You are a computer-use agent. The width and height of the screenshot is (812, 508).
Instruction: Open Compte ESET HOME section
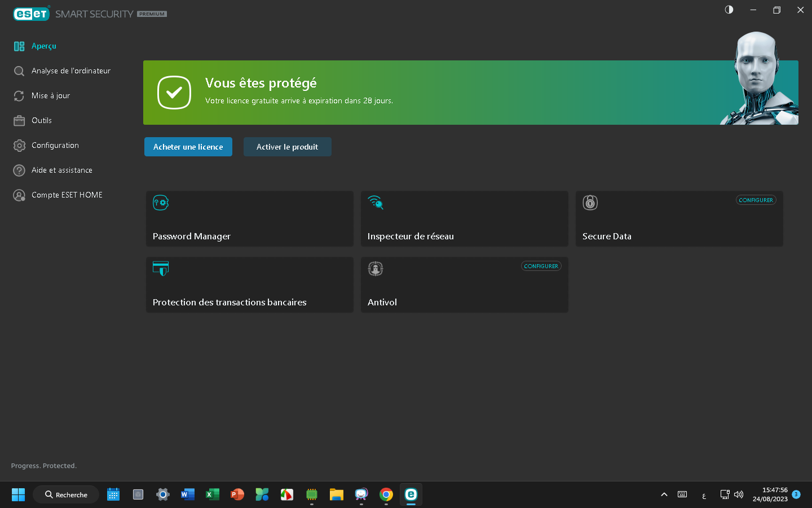pos(67,195)
